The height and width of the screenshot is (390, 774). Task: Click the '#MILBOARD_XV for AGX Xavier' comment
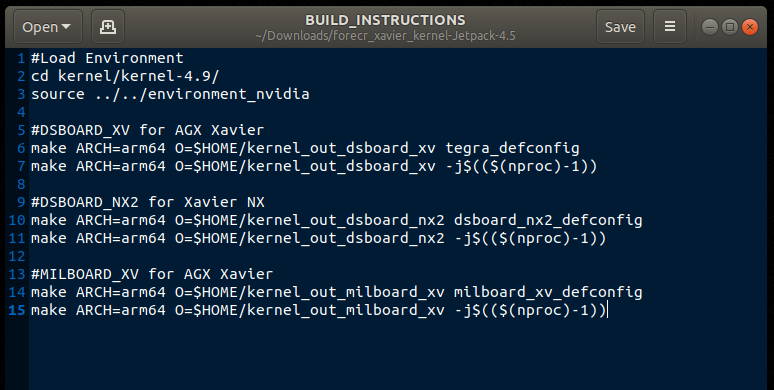(x=152, y=274)
